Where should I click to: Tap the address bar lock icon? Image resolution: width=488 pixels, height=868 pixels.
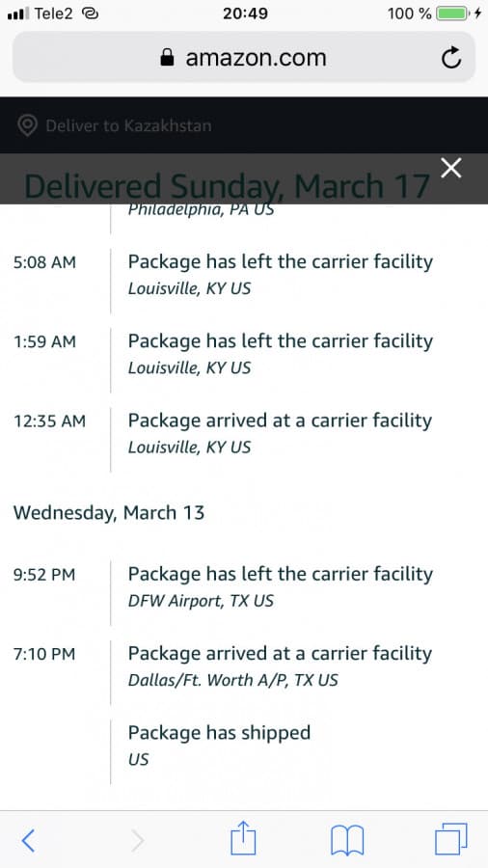tap(167, 58)
